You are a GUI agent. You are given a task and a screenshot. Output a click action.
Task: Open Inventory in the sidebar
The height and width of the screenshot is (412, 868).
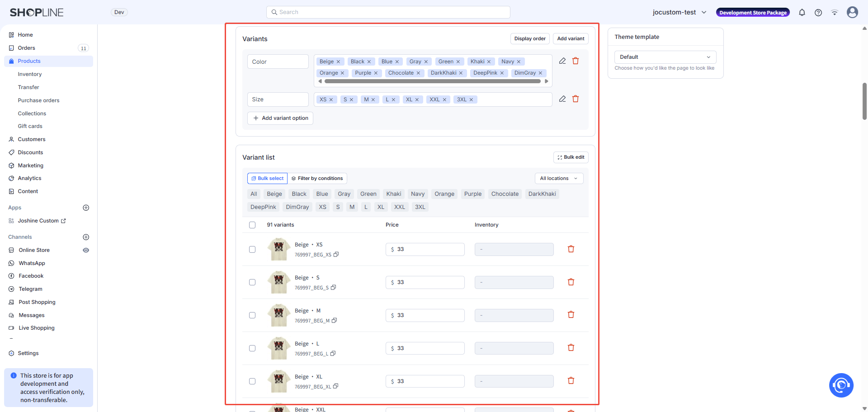30,74
